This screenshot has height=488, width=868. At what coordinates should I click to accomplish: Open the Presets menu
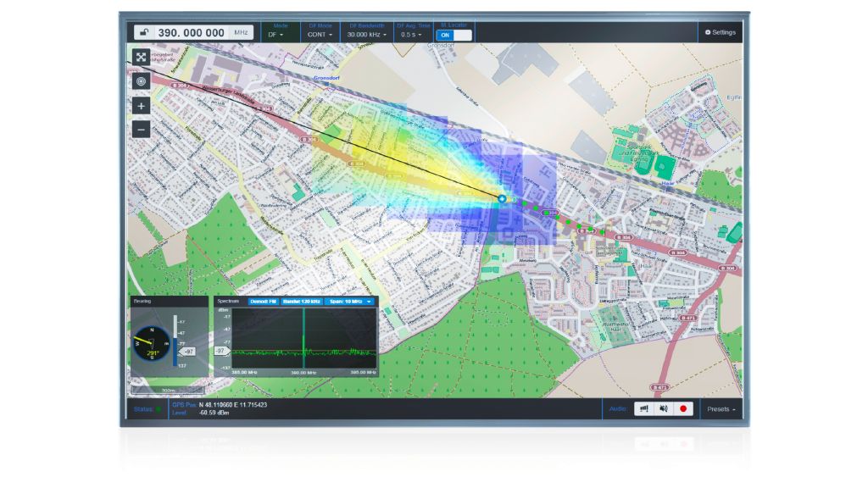[x=721, y=408]
